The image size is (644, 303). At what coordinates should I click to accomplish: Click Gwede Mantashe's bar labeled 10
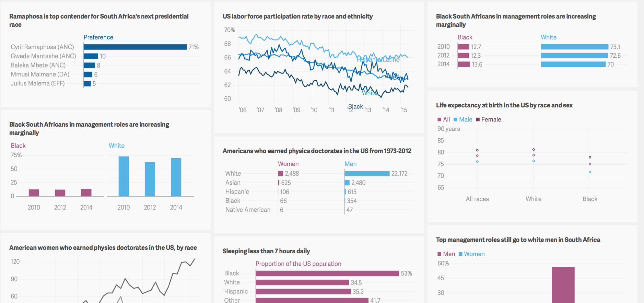coord(91,56)
